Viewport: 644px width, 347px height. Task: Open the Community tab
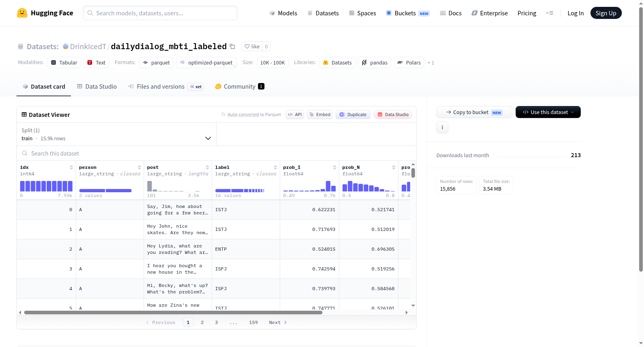[239, 87]
